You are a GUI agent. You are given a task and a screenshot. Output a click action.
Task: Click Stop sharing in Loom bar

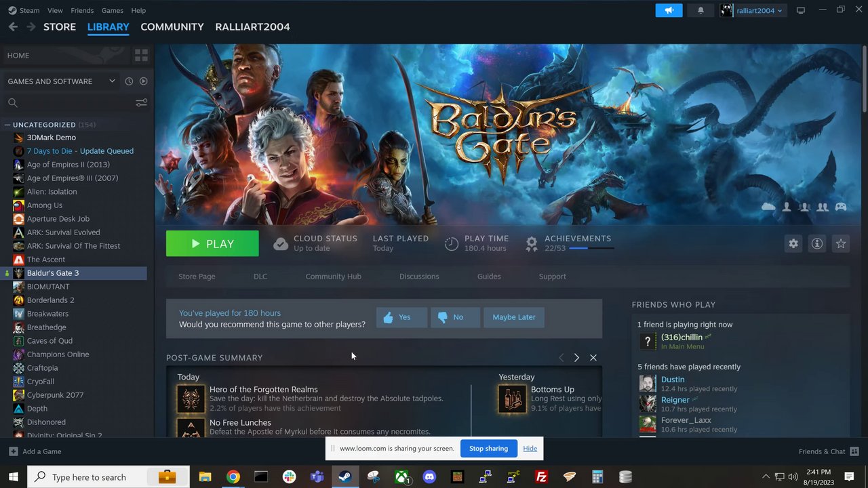click(x=488, y=449)
